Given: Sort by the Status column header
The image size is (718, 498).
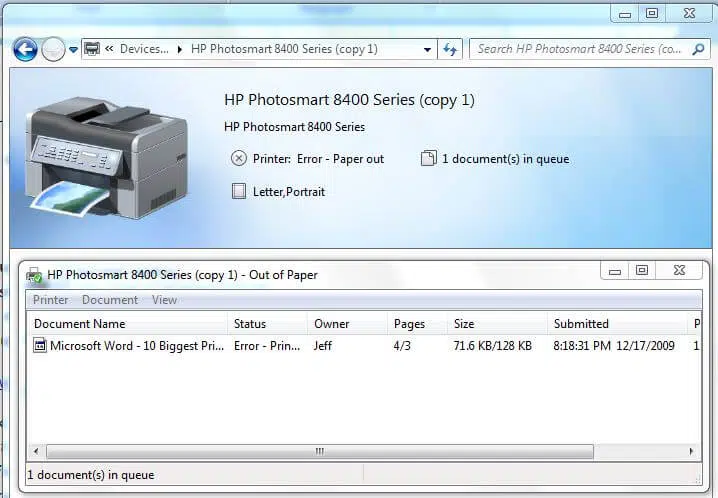Looking at the screenshot, I should pyautogui.click(x=267, y=324).
